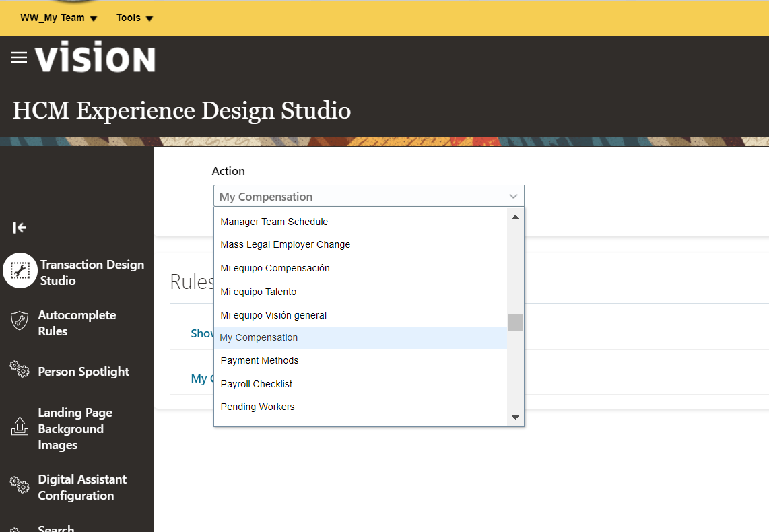Click the My C link below Show
This screenshot has width=769, height=532.
[x=200, y=378]
